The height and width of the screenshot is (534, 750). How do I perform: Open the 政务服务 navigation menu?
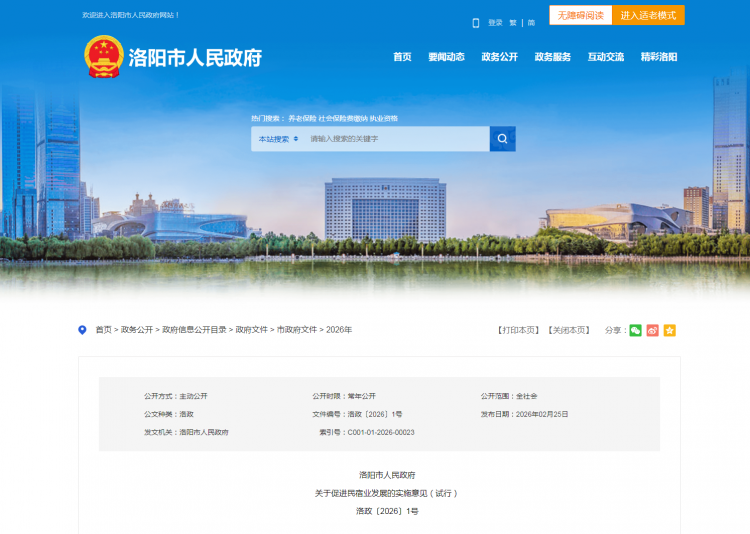point(553,57)
